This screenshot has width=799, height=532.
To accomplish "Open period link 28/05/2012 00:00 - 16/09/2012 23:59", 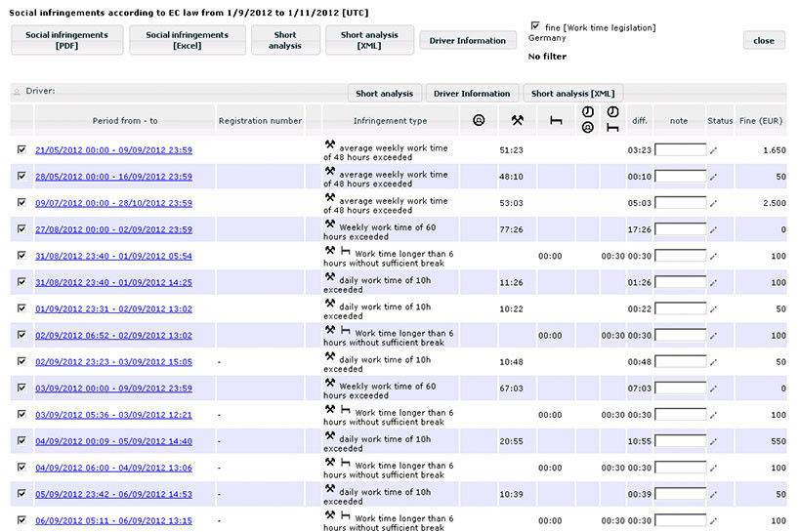I will [x=113, y=177].
